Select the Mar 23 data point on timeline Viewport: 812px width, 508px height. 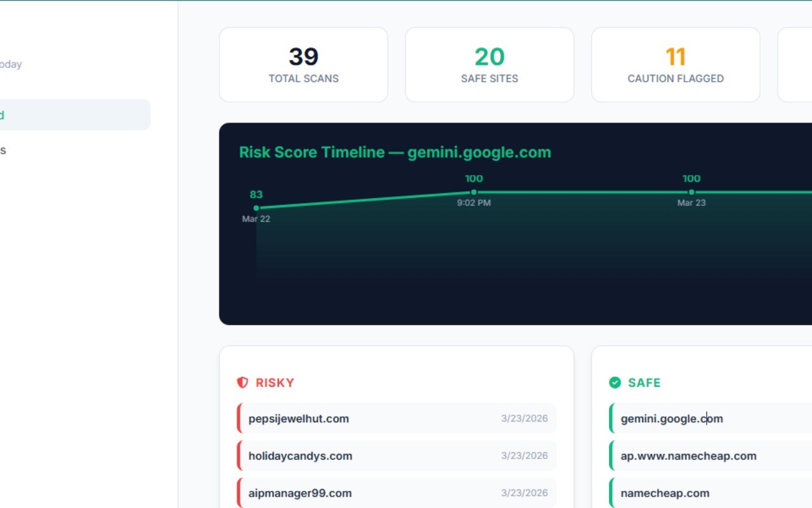[x=691, y=192]
